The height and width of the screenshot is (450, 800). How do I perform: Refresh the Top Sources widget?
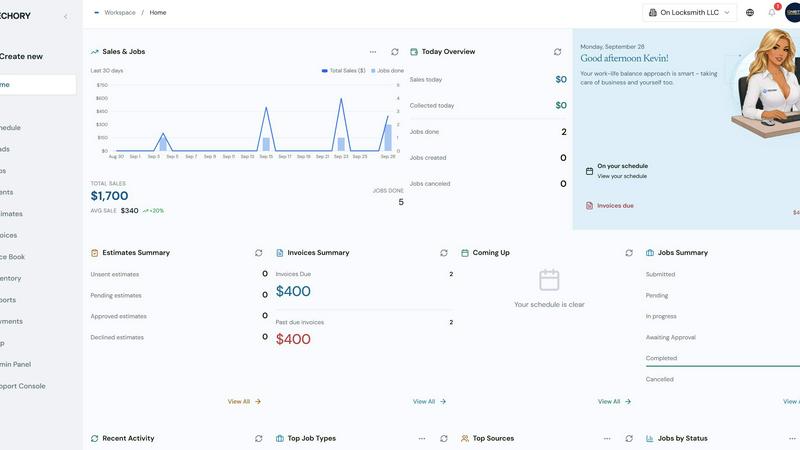tap(629, 439)
